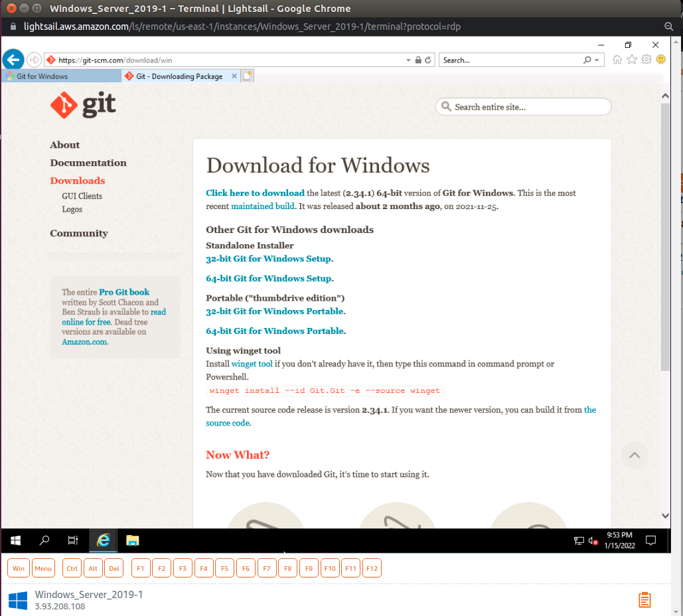Select the Git - Downloading Package tab
683x616 pixels.
pos(179,76)
